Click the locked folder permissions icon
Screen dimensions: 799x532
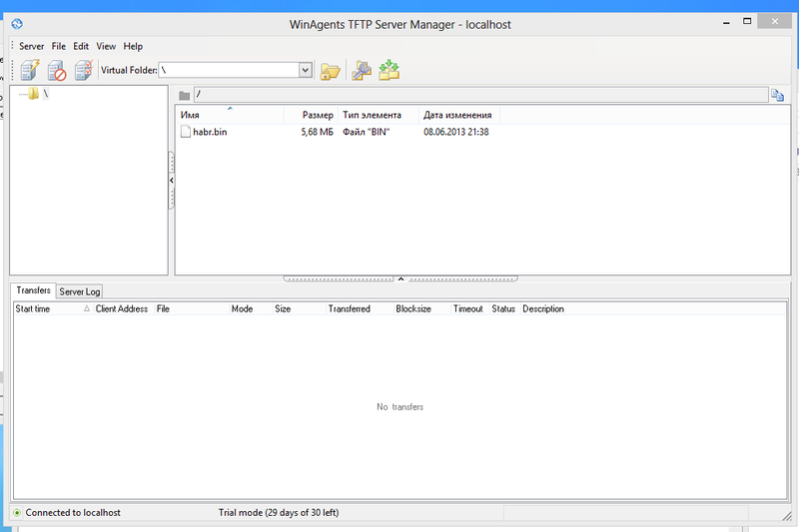(331, 71)
